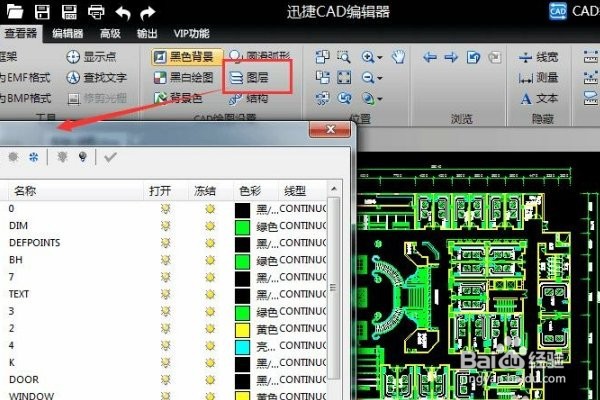Open the 查找文字 find text tool
Image resolution: width=600 pixels, height=400 pixels.
tap(96, 78)
